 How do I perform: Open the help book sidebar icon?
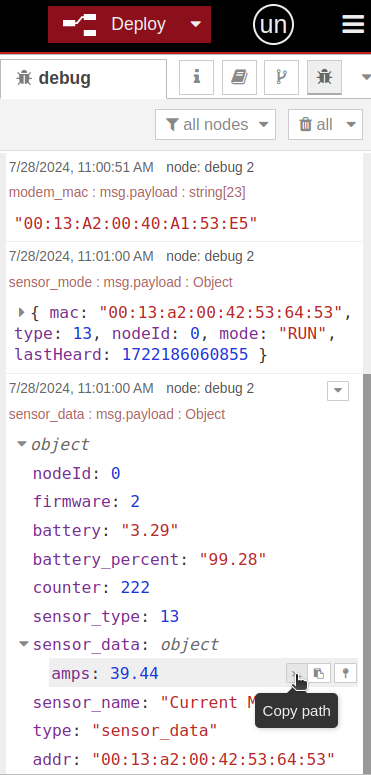239,77
